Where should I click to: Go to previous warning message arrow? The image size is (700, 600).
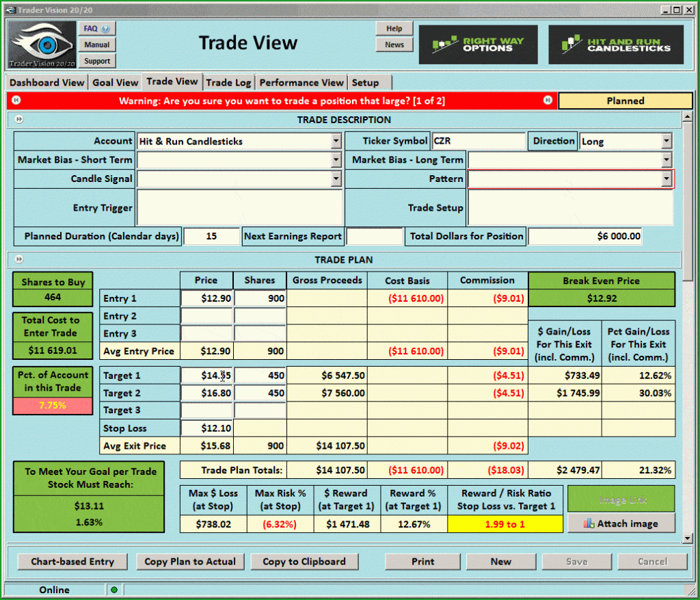(x=16, y=101)
